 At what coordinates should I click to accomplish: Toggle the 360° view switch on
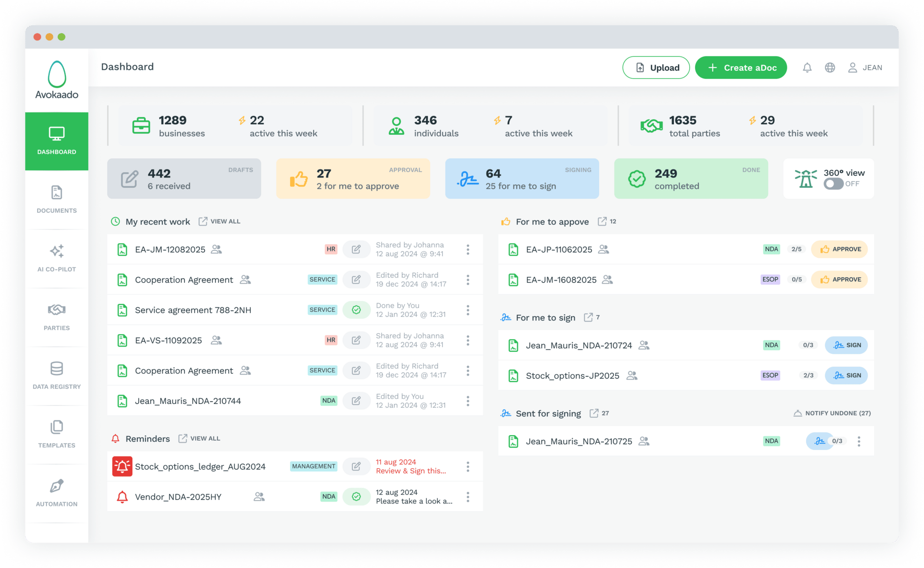(833, 184)
